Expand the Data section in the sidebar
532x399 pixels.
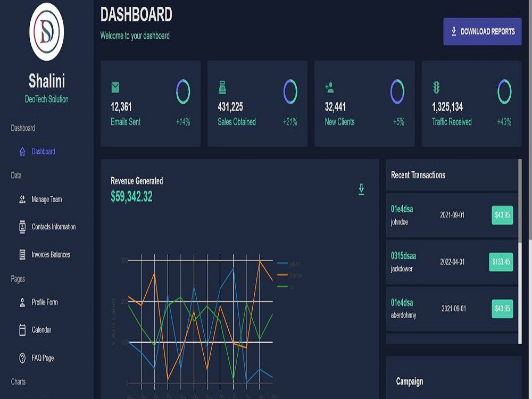tap(16, 176)
